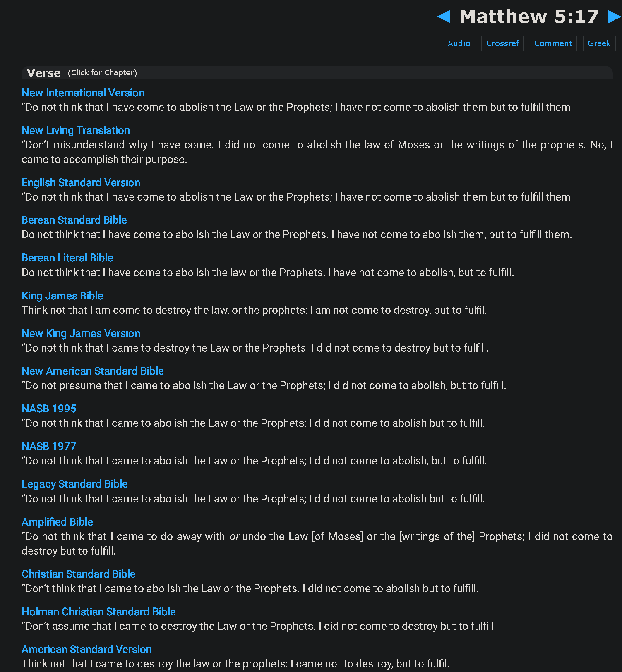Open Berean Literal Bible link
Image resolution: width=622 pixels, height=672 pixels.
[67, 258]
